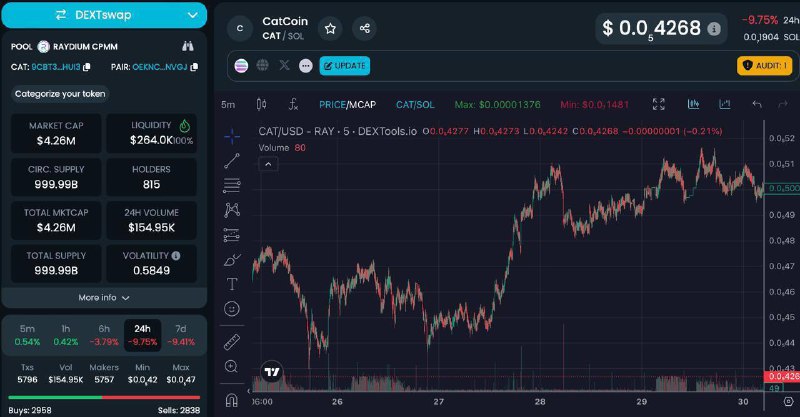Open the AUDIT button

[764, 66]
